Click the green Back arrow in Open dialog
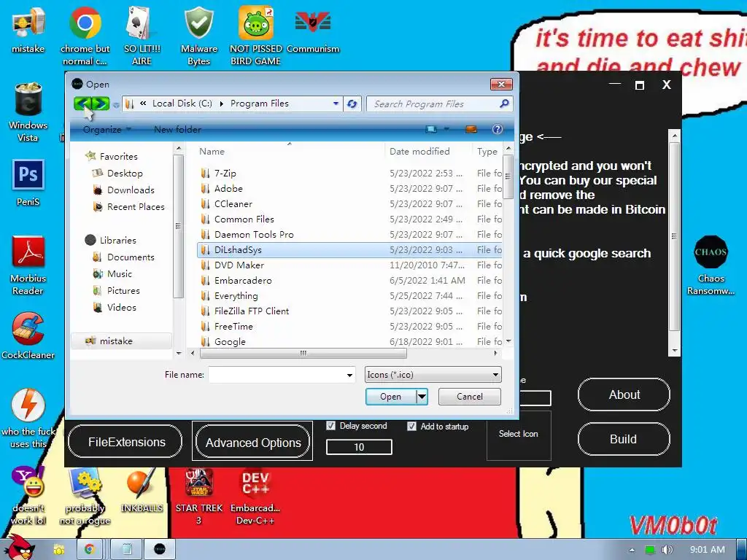 click(x=83, y=104)
